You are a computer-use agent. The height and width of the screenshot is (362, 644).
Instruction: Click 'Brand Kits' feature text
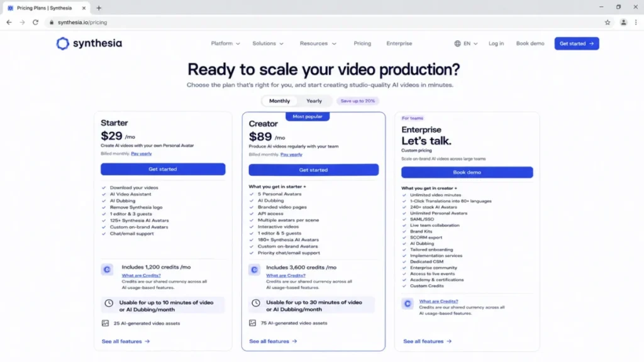pos(421,231)
